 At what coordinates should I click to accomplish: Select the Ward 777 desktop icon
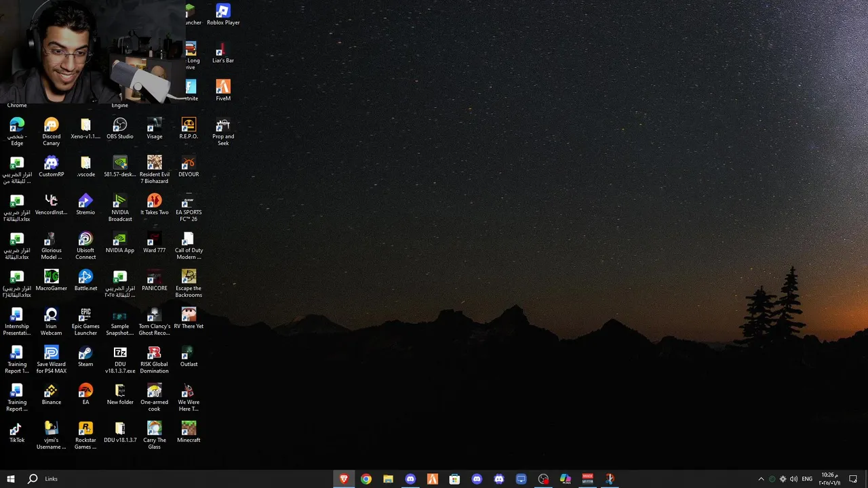click(155, 243)
